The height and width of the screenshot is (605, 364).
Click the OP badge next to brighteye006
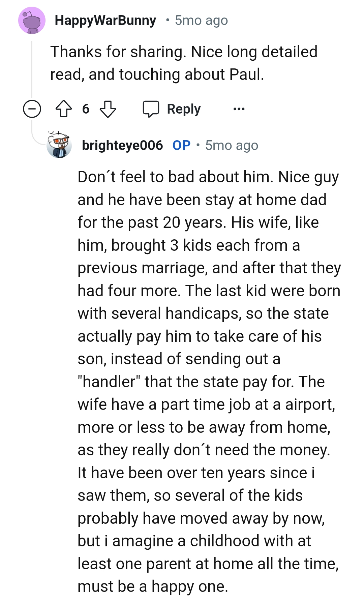[180, 146]
